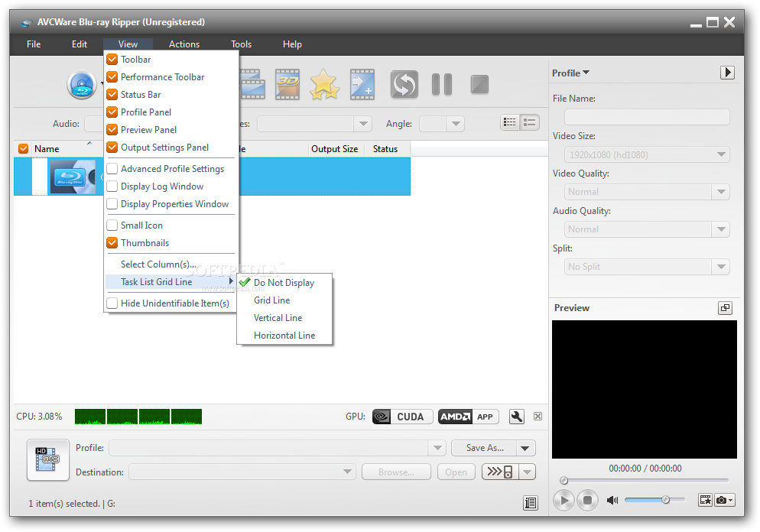Close the performance toolbar with X icon
The image size is (760, 532).
(538, 417)
